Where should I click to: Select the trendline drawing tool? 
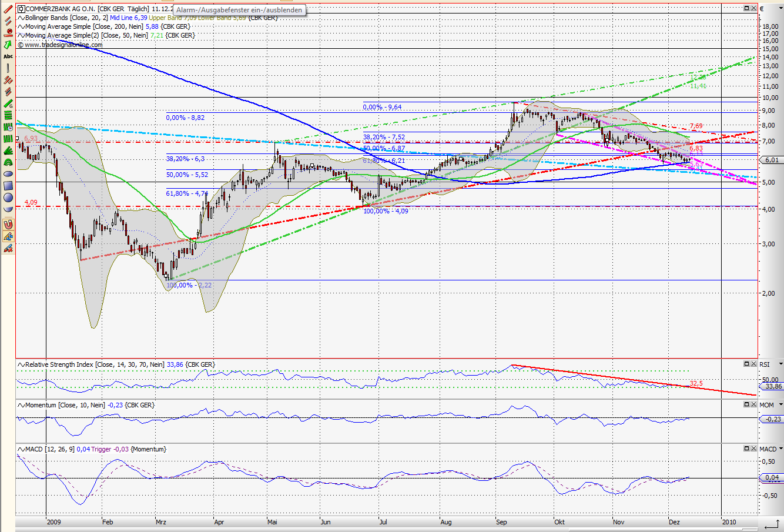point(8,9)
